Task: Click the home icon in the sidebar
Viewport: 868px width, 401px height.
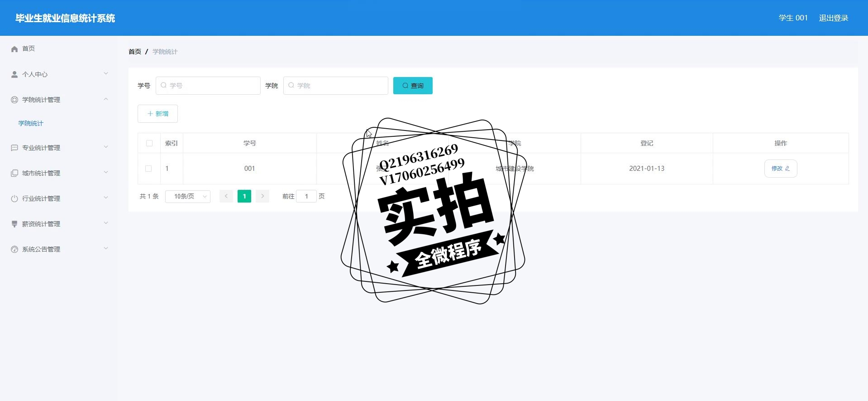Action: tap(14, 49)
